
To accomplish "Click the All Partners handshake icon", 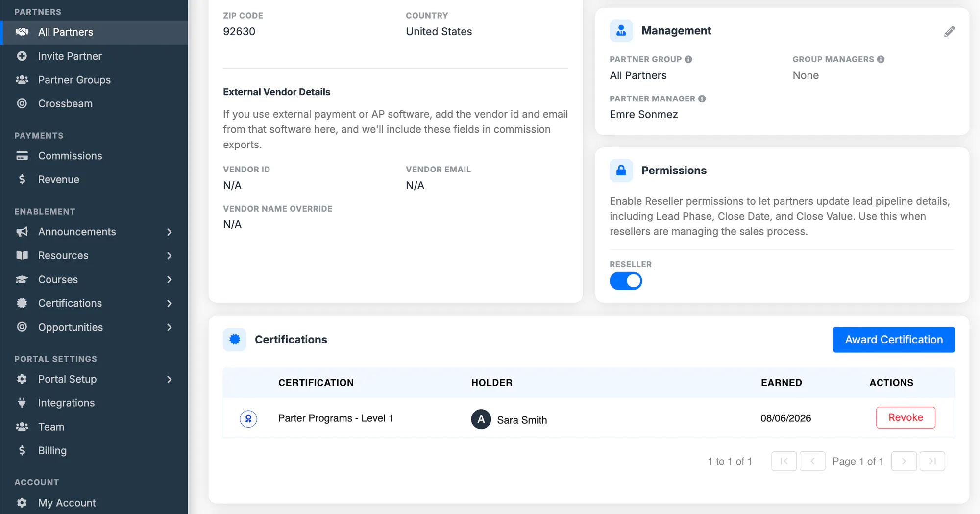I will pos(22,32).
